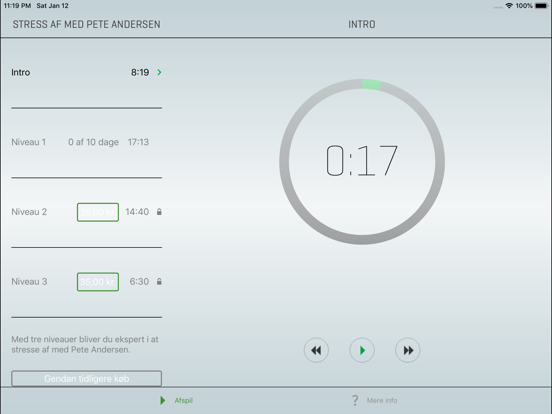
Task: Tap the question mark icon
Action: (x=355, y=400)
